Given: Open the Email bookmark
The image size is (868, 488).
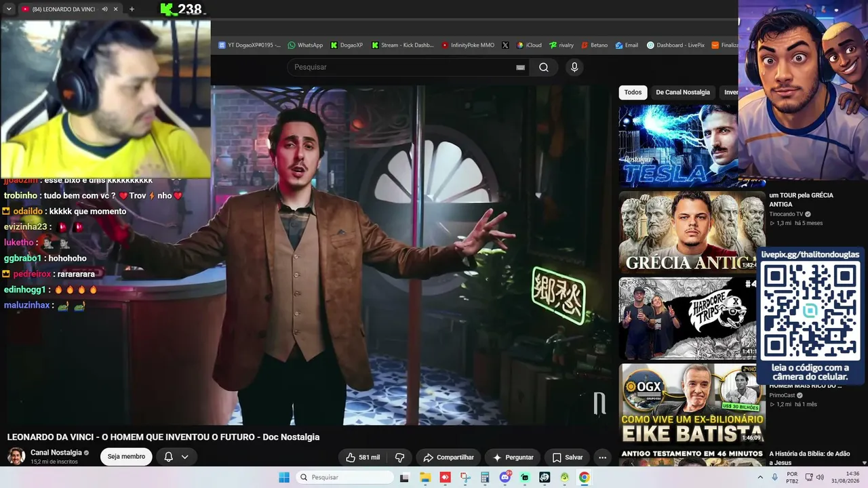Looking at the screenshot, I should [627, 45].
